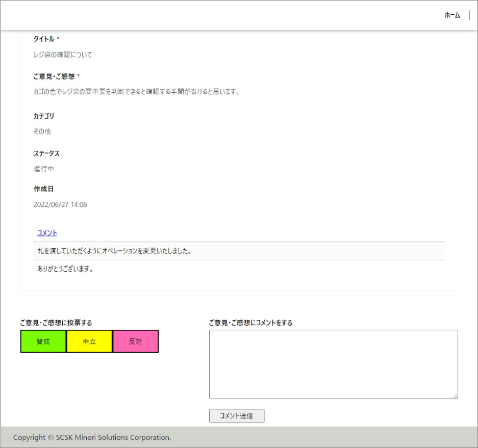Click the creation date 2022/06/27 14:06
The width and height of the screenshot is (478, 448).
click(60, 205)
